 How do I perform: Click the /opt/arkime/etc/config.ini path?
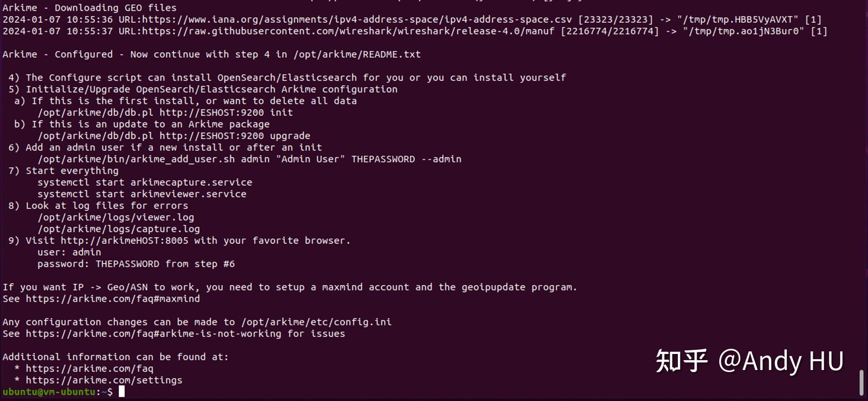tap(316, 322)
